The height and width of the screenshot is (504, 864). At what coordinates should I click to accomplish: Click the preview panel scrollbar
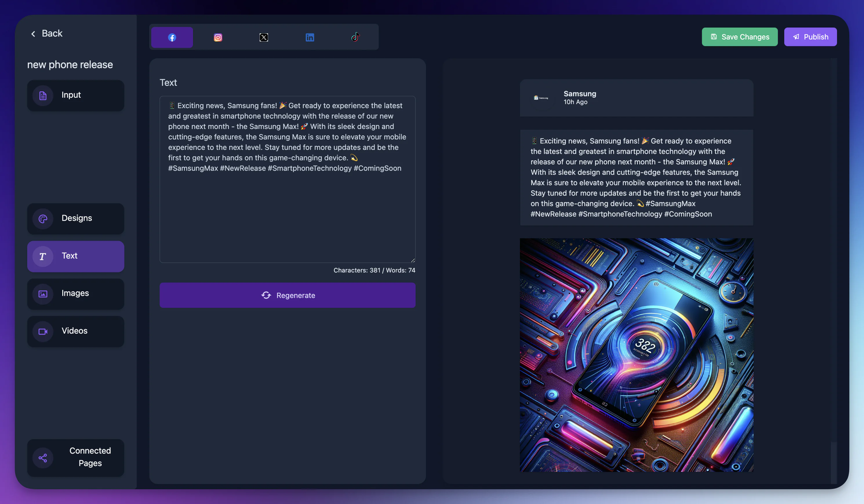(834, 463)
